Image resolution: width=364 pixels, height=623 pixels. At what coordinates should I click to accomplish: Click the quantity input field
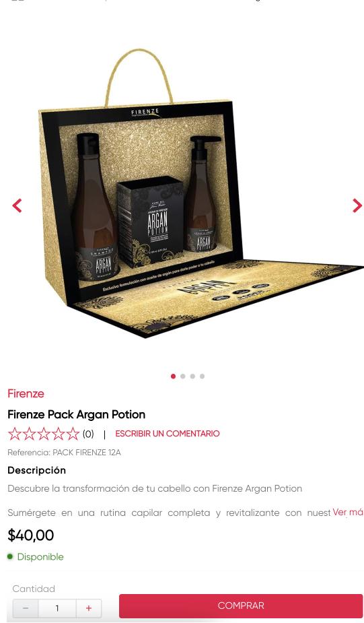click(x=57, y=608)
